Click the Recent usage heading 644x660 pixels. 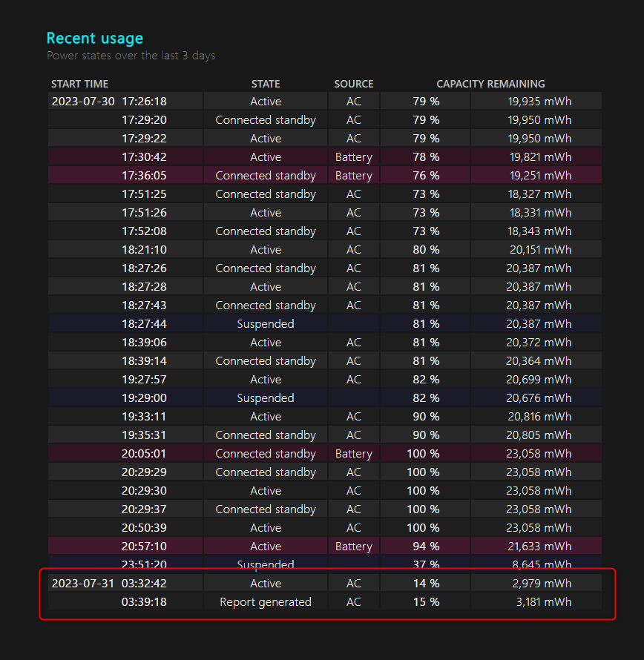pos(94,39)
